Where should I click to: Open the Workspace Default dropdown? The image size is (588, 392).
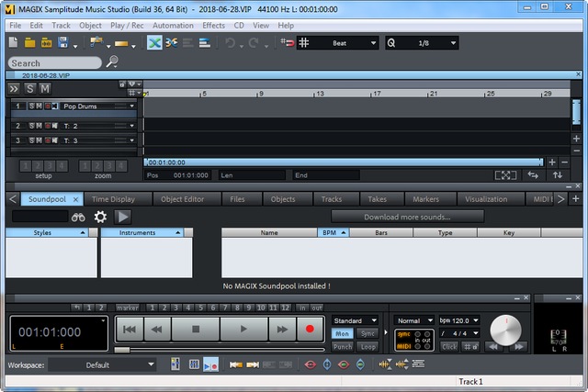click(x=102, y=364)
